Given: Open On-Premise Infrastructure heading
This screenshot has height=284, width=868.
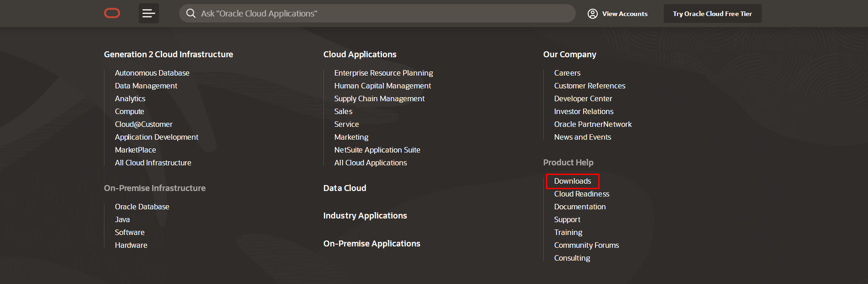Looking at the screenshot, I should coord(155,188).
